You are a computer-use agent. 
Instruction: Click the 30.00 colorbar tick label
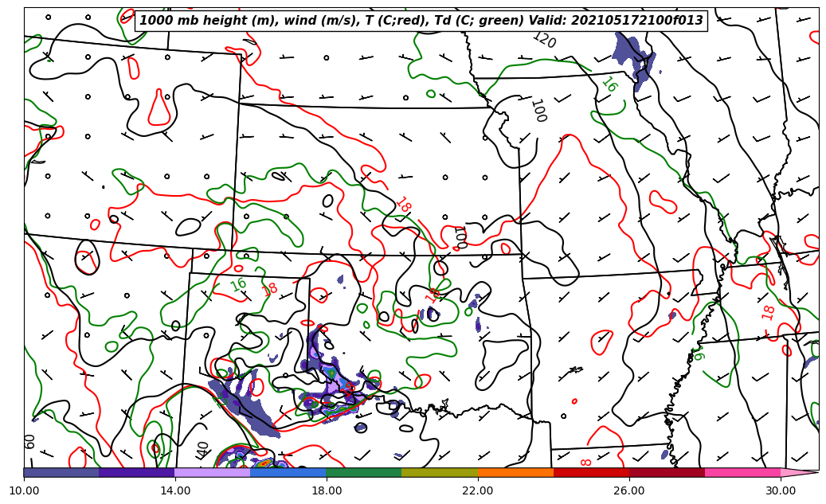click(781, 490)
